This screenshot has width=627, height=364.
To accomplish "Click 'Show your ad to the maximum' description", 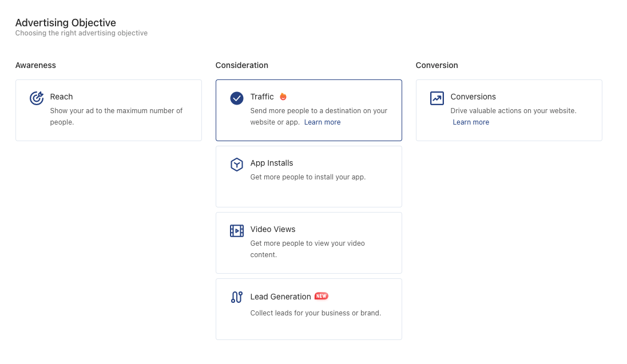I will pyautogui.click(x=116, y=116).
